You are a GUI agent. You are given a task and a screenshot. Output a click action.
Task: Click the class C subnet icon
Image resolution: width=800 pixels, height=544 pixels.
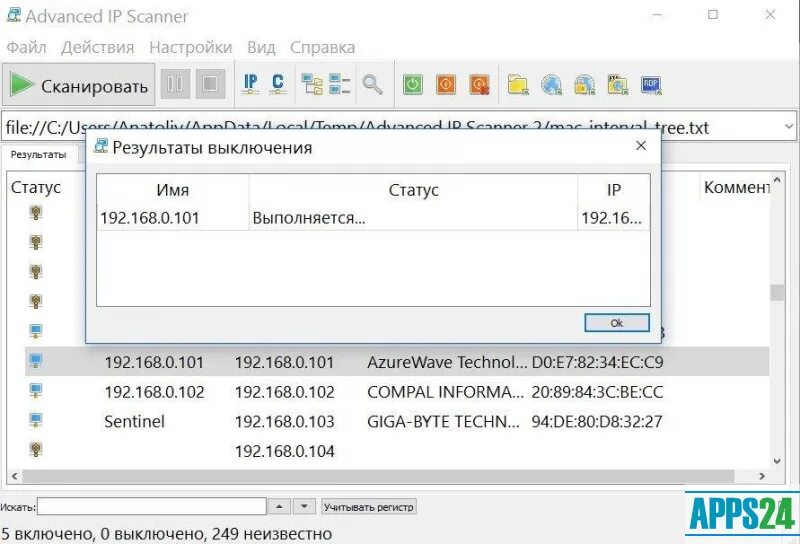coord(278,84)
